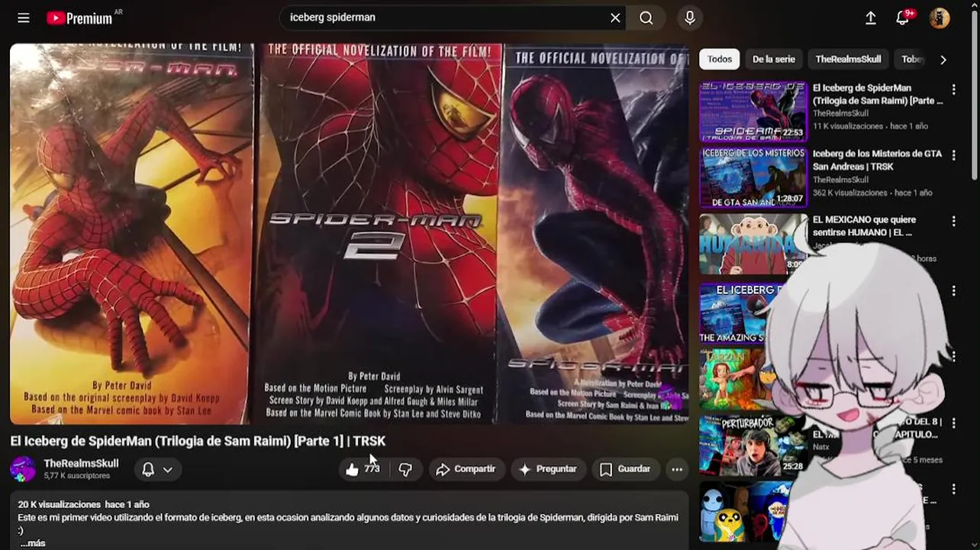Open more actions ellipsis under video
The height and width of the screenshot is (550, 980).
pyautogui.click(x=677, y=469)
